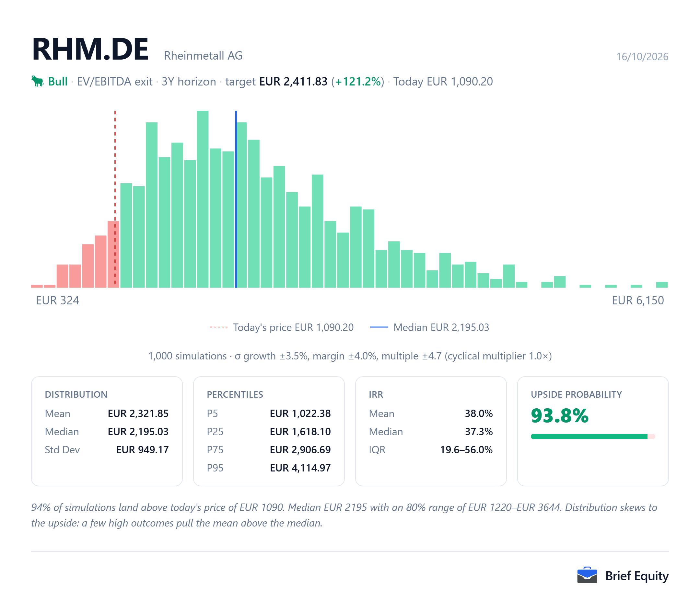The height and width of the screenshot is (601, 700).
Task: Click the Brief Equity briefcase logo icon
Action: pos(587,575)
